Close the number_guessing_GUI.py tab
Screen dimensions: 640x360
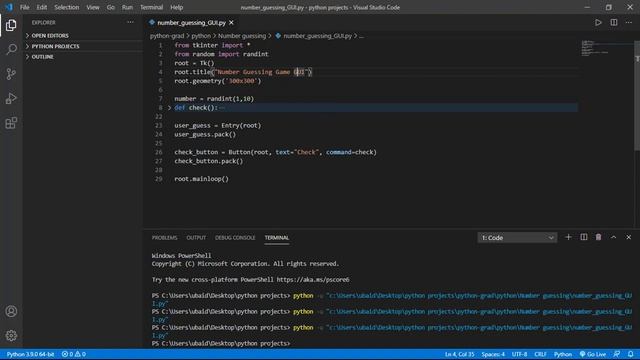pos(231,22)
